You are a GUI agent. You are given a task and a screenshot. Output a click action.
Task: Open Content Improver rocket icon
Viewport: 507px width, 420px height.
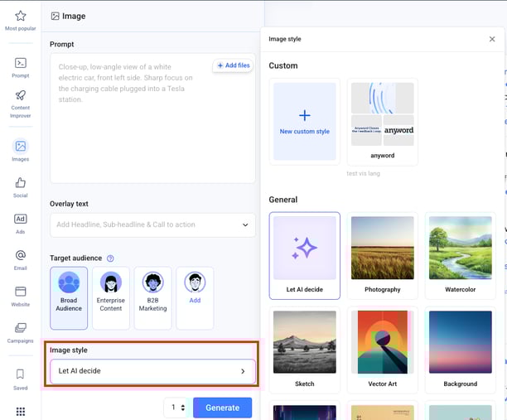(x=21, y=96)
